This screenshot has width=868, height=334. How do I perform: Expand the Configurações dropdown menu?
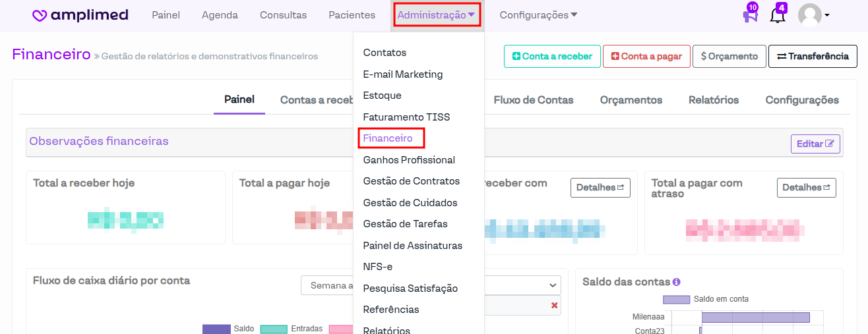[538, 15]
